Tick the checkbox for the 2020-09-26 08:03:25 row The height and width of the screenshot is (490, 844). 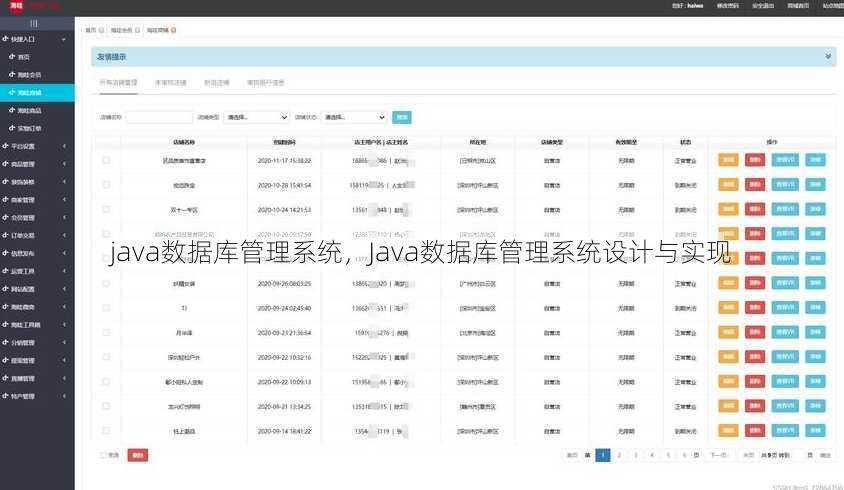(x=106, y=283)
